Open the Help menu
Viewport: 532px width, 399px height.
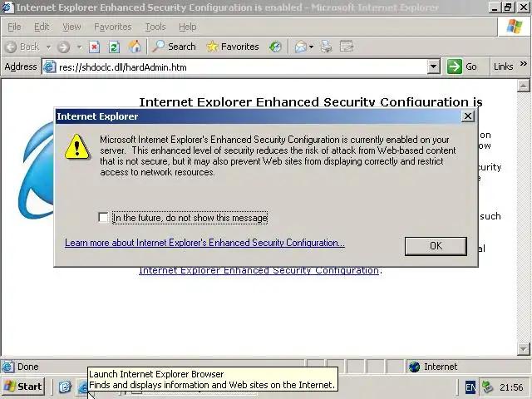click(x=188, y=27)
